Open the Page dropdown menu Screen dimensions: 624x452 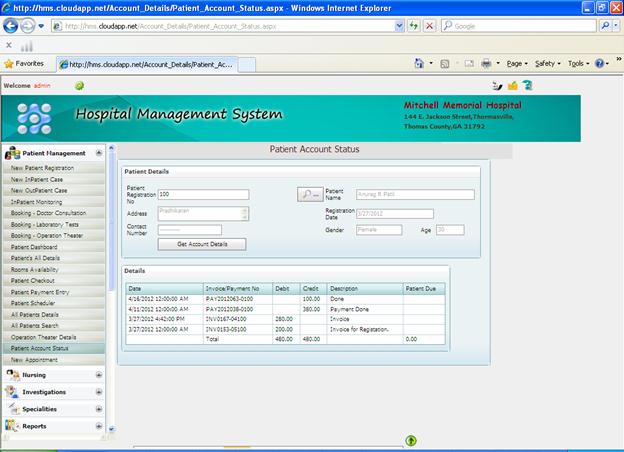coord(516,63)
